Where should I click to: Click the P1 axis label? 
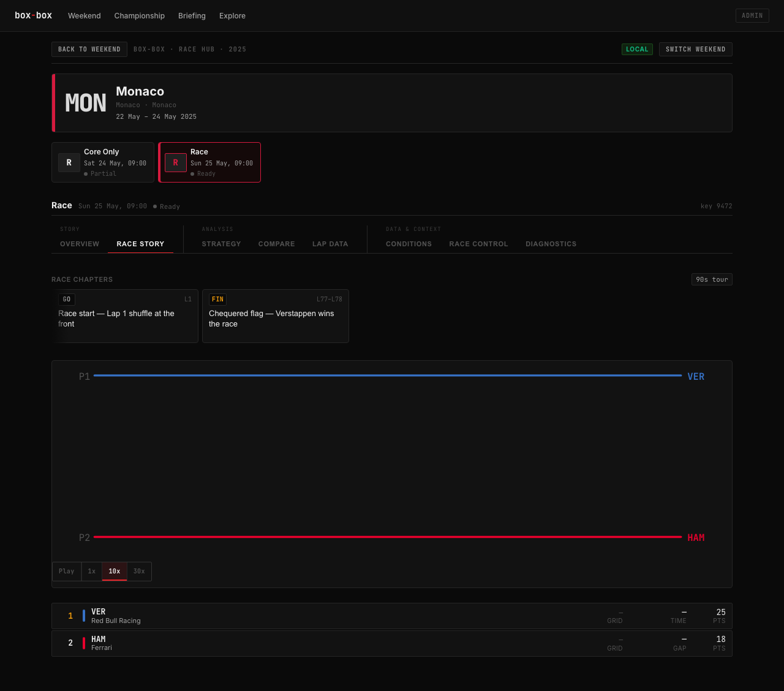coord(85,377)
